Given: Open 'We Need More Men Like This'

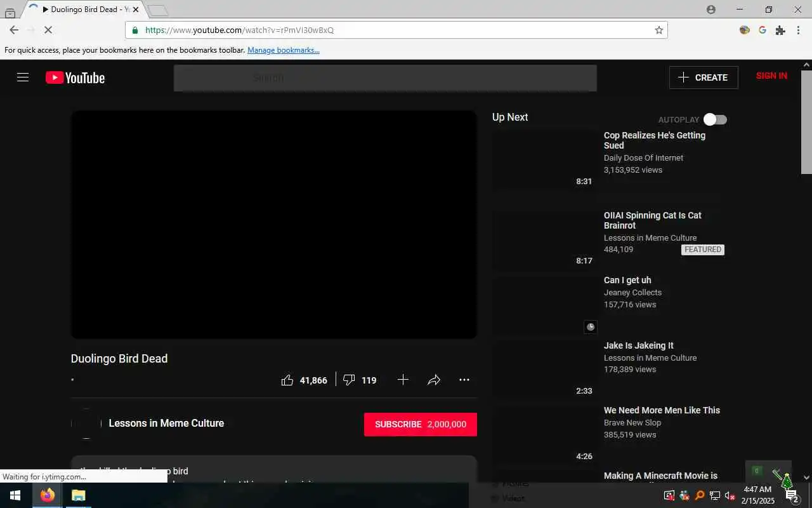Looking at the screenshot, I should (662, 410).
